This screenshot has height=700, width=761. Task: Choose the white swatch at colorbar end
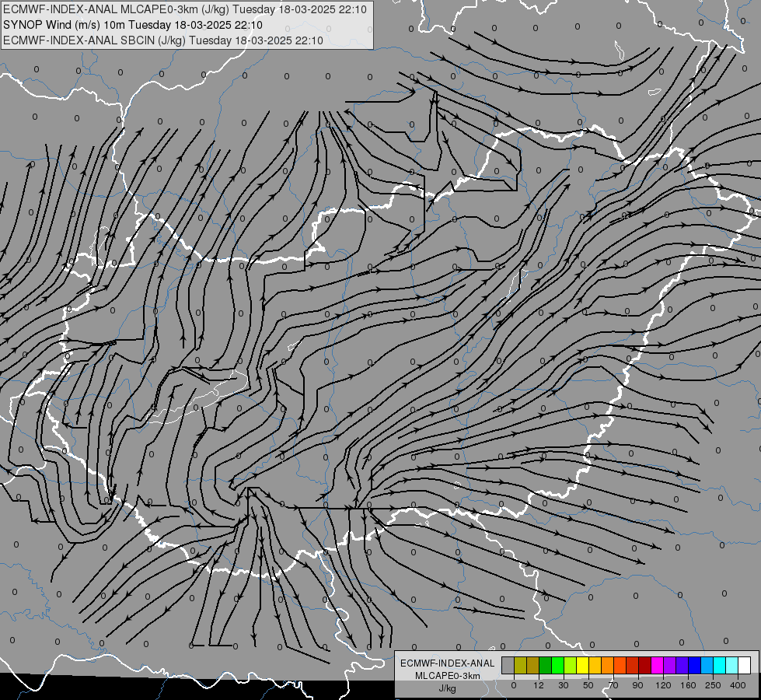point(745,665)
